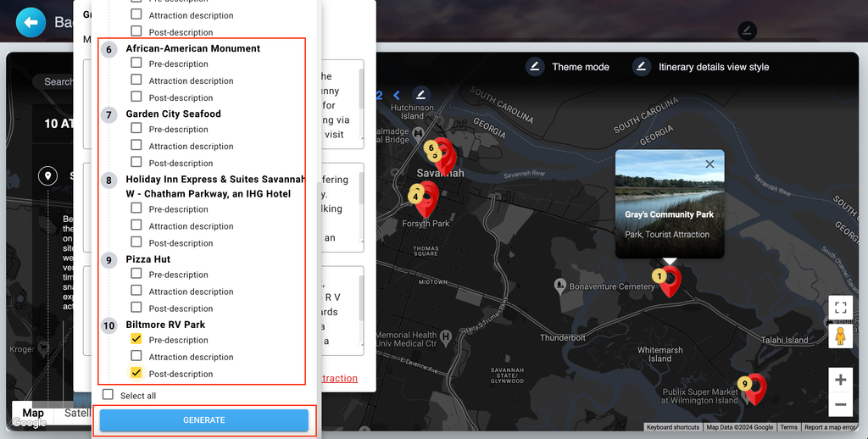Uncheck Pre-description for Biltmore RV Park

[136, 339]
